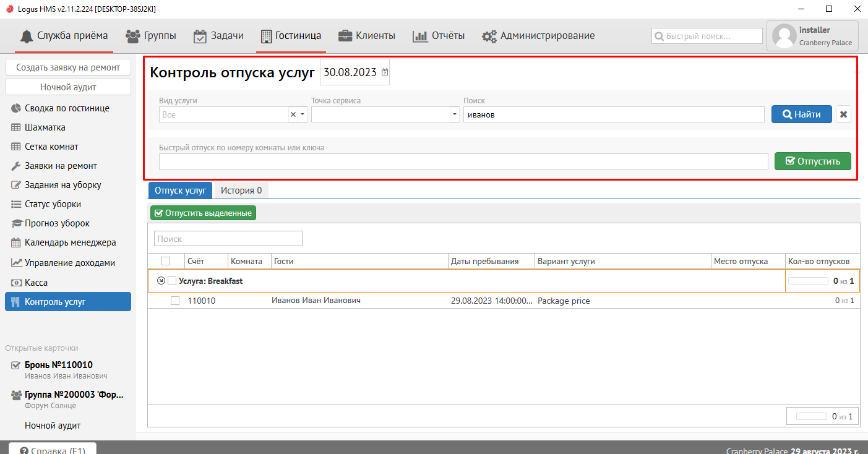Check the Услуга: Breakfast group checkbox
This screenshot has width=868, height=454.
[x=172, y=281]
